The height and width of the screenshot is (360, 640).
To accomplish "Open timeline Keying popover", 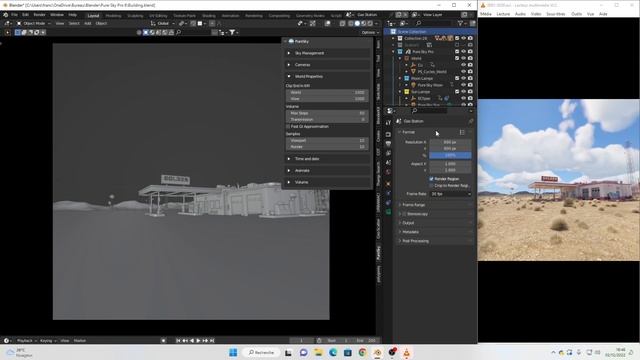I will click(48, 340).
